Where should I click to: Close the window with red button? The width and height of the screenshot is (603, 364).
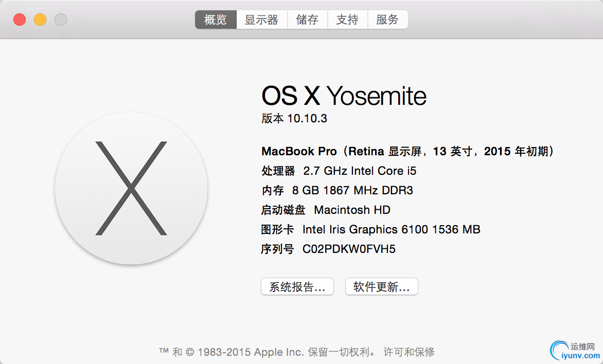click(x=20, y=20)
